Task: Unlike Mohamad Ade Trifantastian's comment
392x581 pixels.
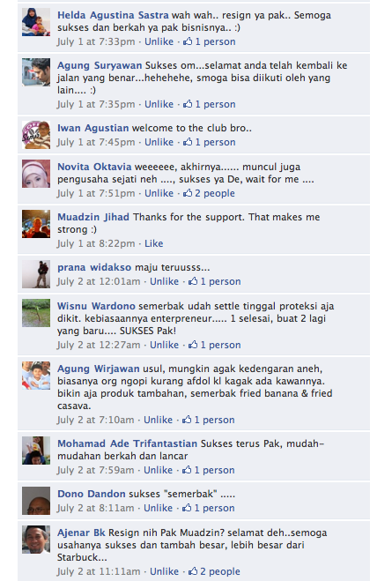Action: (x=158, y=470)
